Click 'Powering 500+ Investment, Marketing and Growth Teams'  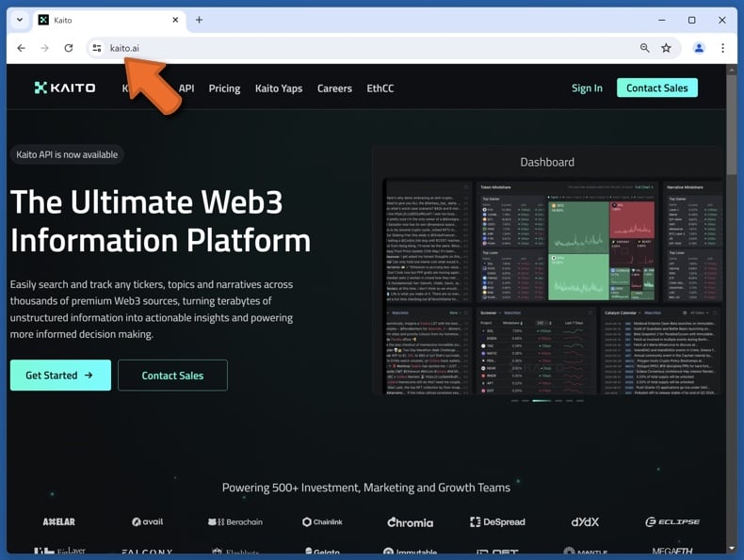[x=366, y=488]
